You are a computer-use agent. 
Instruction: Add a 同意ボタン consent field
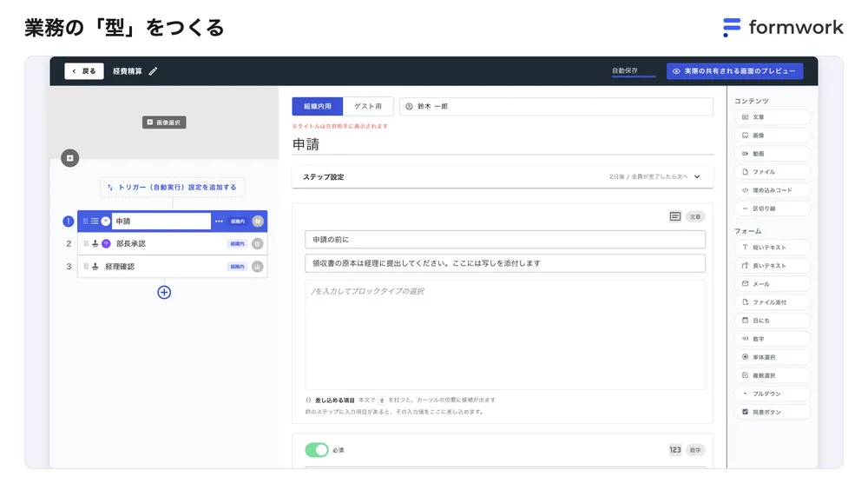click(x=773, y=412)
